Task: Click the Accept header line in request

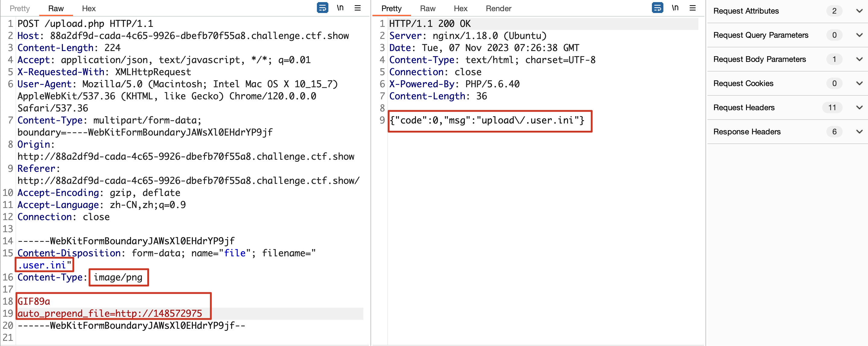Action: [x=164, y=60]
